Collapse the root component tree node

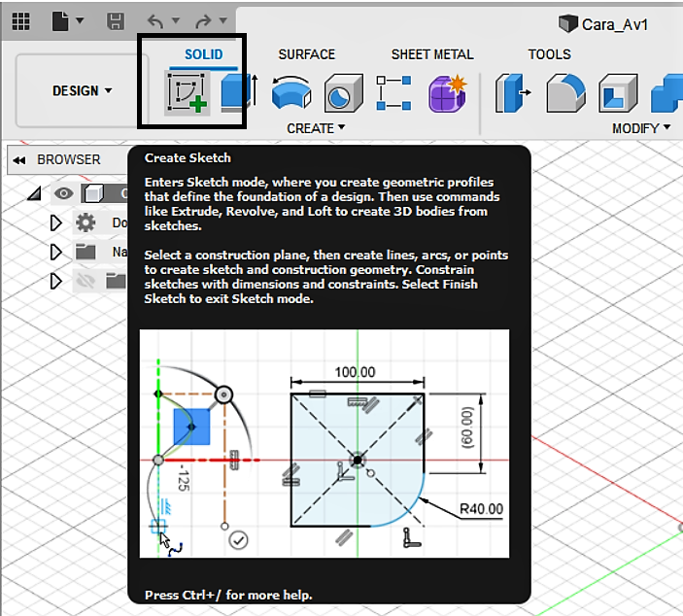click(34, 193)
